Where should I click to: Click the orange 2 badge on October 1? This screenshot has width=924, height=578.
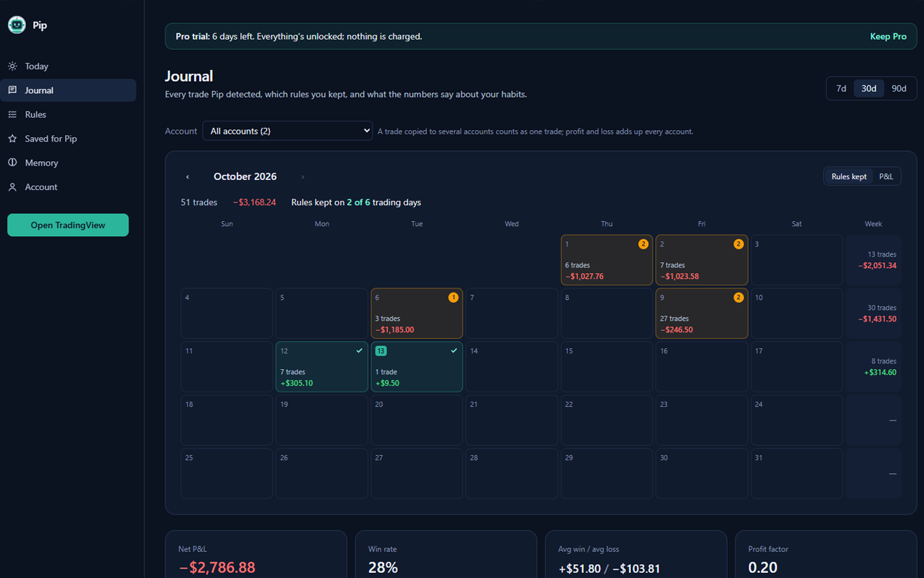click(643, 244)
